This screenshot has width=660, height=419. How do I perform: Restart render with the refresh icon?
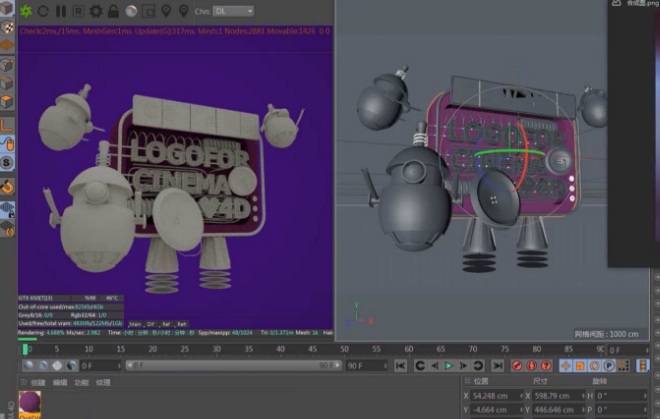pos(44,12)
